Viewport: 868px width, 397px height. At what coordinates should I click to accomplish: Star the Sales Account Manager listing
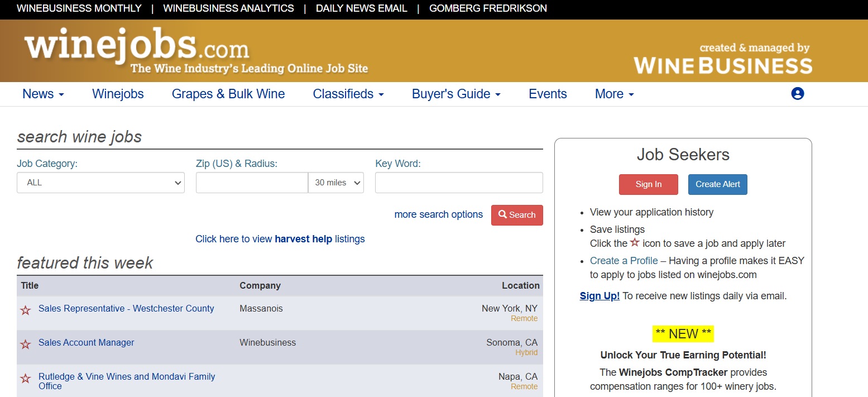pos(26,344)
